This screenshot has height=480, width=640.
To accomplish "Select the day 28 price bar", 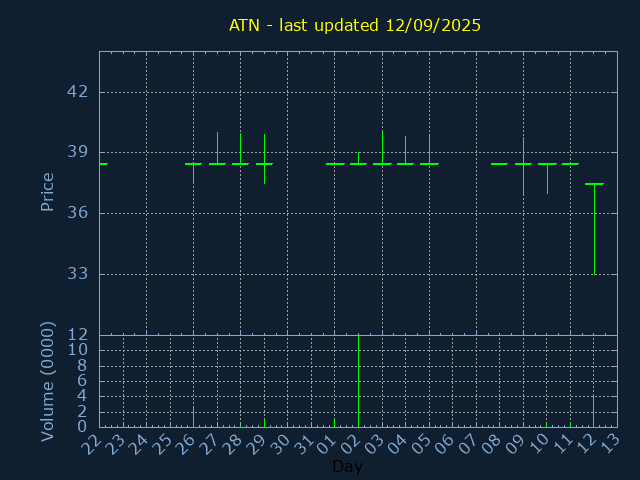I will tap(240, 149).
